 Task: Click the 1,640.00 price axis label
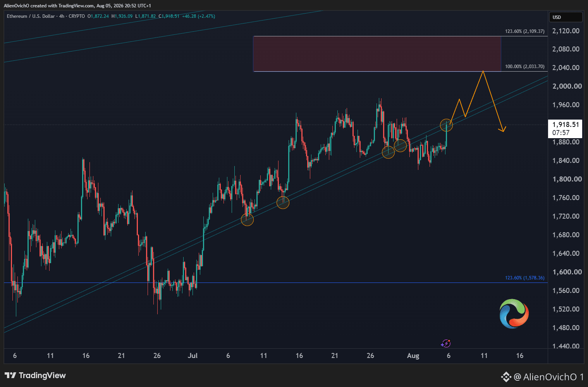[x=566, y=253]
